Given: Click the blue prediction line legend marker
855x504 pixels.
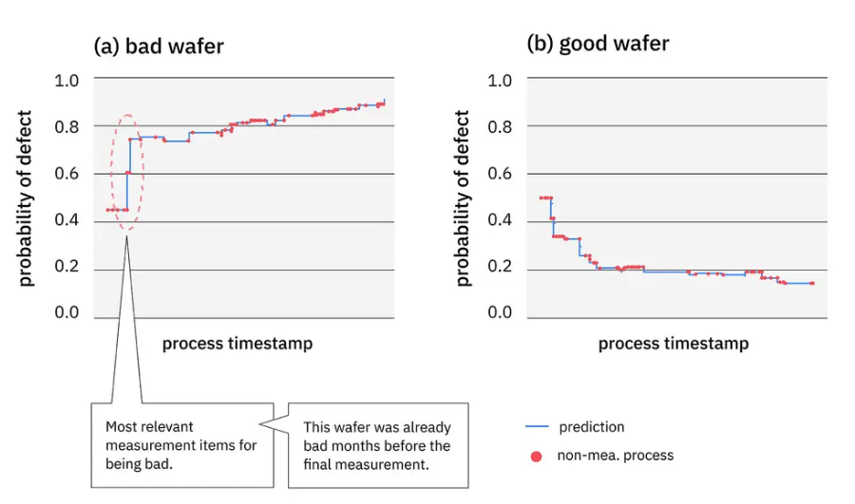Looking at the screenshot, I should point(540,427).
